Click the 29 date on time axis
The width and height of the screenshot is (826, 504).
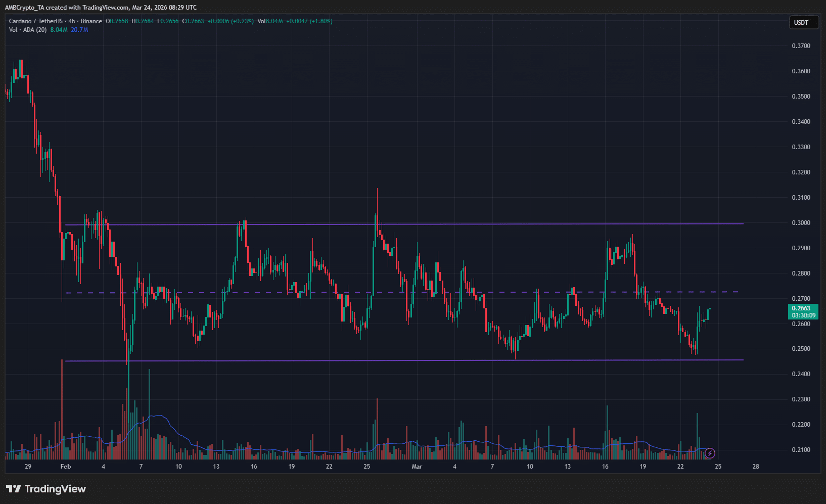coord(28,467)
